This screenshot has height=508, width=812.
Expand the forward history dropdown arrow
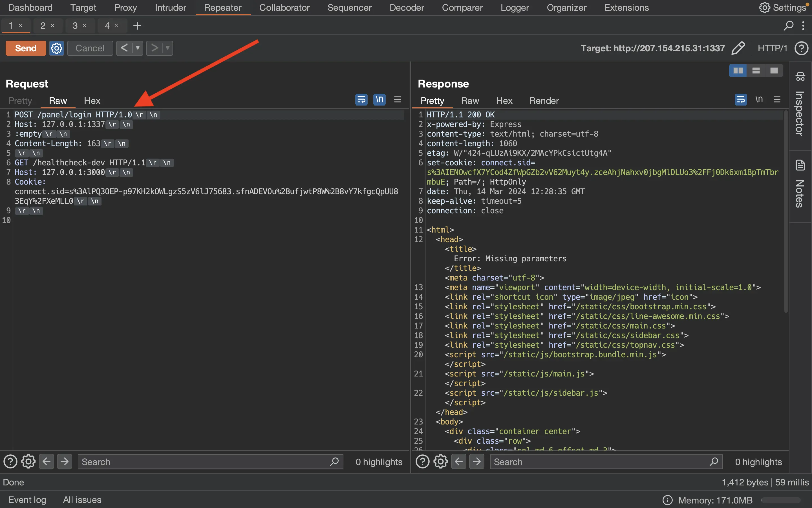tap(168, 48)
